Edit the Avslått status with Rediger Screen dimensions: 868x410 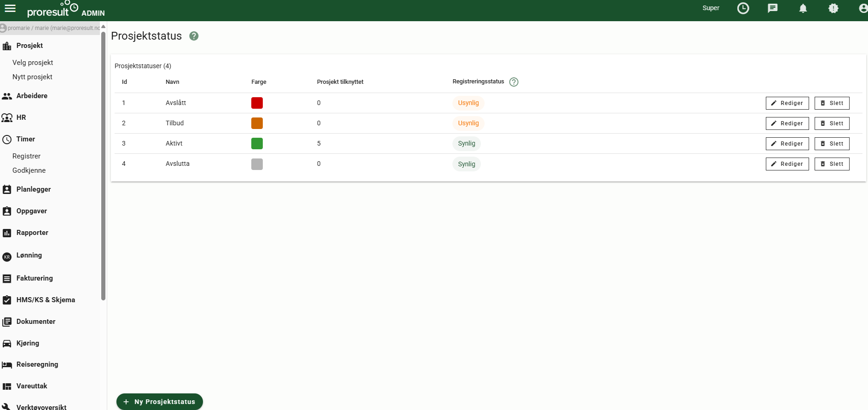point(787,103)
